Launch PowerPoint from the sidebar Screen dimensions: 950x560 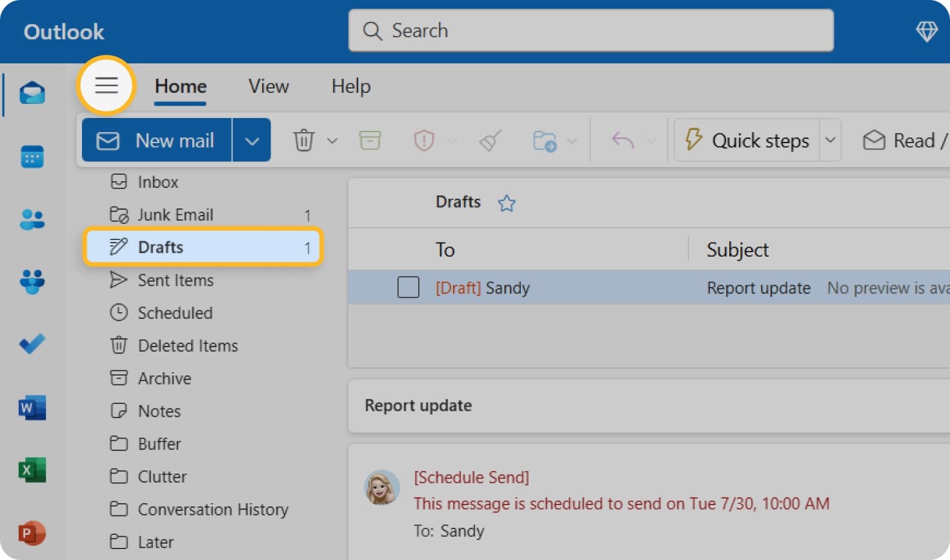32,533
